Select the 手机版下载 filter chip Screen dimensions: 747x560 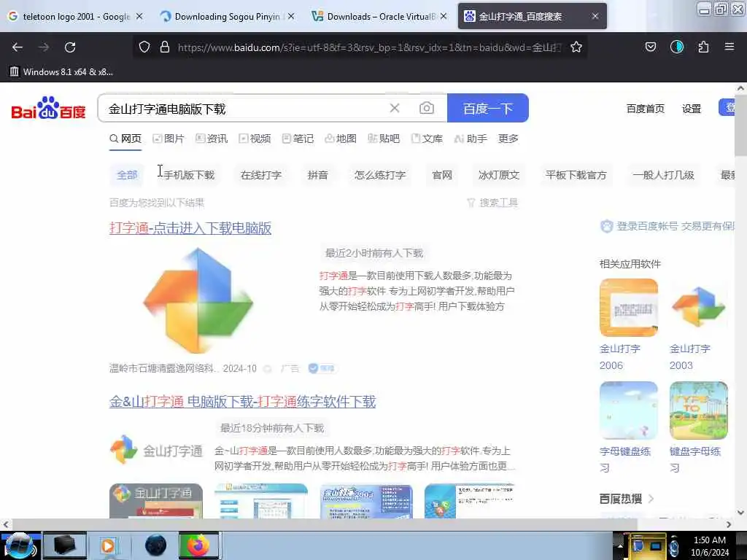(189, 175)
